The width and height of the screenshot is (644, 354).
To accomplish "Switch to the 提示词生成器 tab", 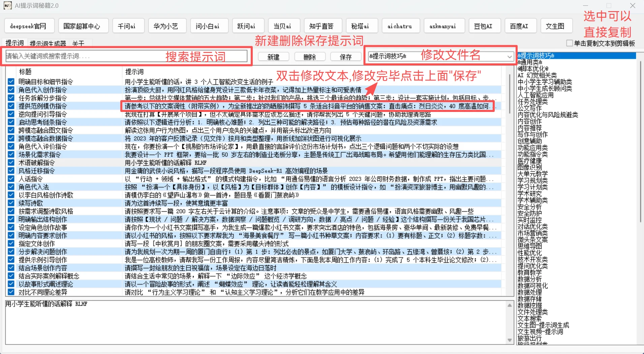I will pos(48,43).
